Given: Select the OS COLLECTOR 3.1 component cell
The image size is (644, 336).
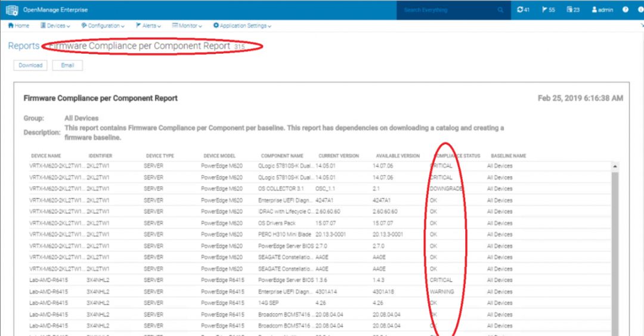Looking at the screenshot, I should pos(281,189).
